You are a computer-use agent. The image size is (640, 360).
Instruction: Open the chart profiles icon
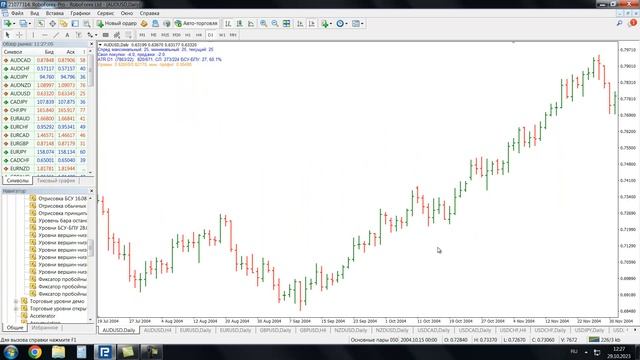tap(23, 24)
